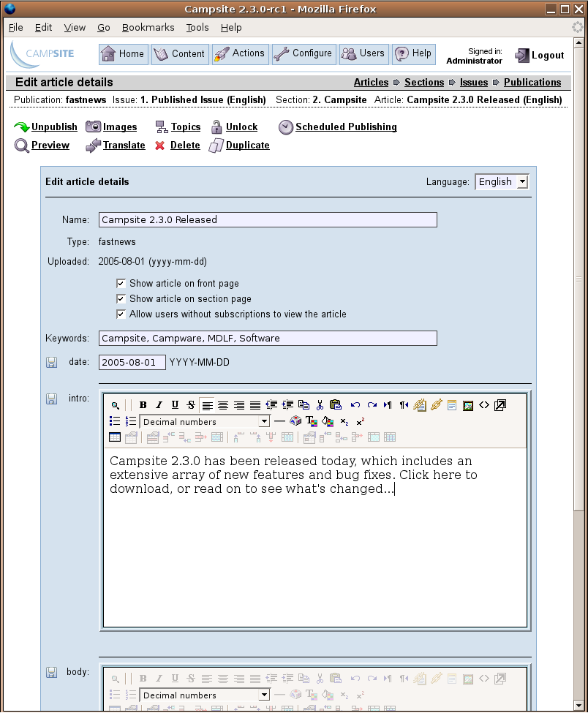
Task: Uncheck Show article on front page
Action: click(x=121, y=284)
